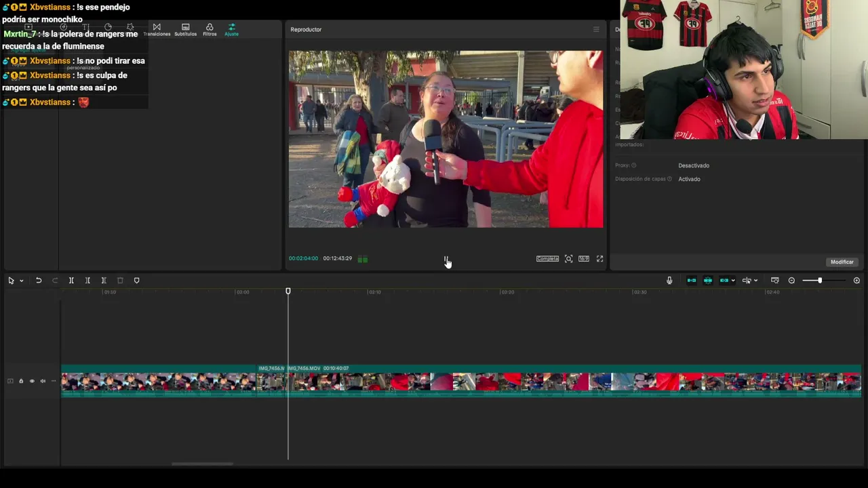Screen dimensions: 868x488
Task: Trim clip start to playhead
Action: pyautogui.click(x=87, y=281)
